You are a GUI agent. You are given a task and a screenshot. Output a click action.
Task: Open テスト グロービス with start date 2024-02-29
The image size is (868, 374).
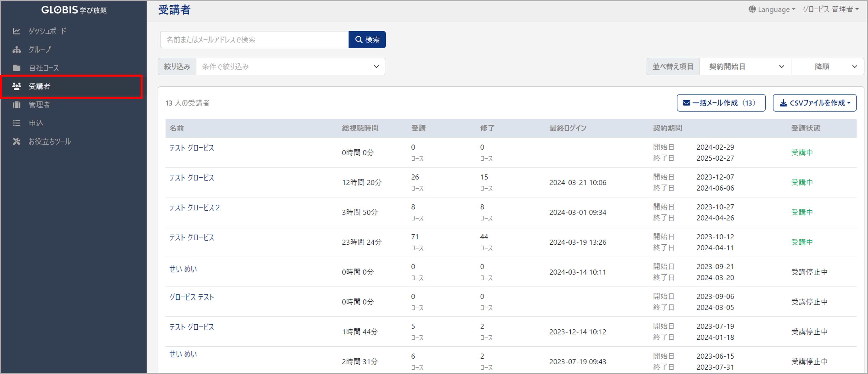pos(191,148)
